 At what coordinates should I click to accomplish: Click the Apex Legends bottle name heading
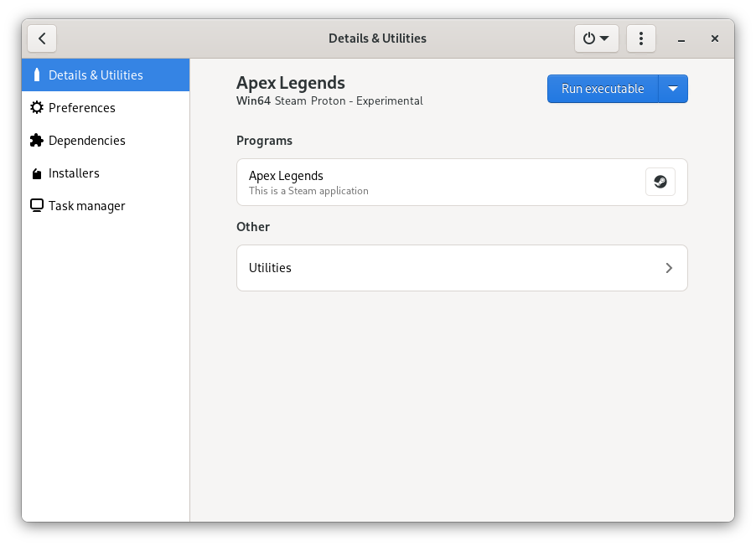(291, 83)
